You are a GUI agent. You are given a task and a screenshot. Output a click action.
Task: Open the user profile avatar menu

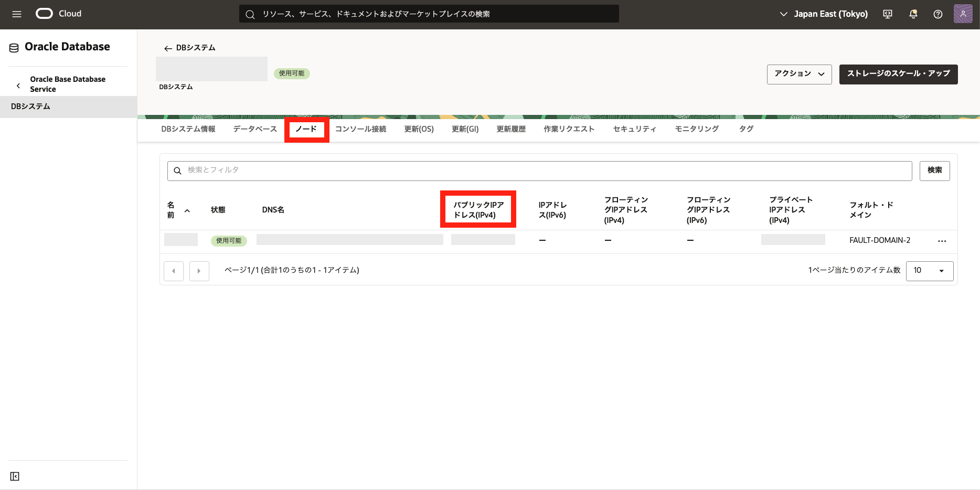[963, 14]
